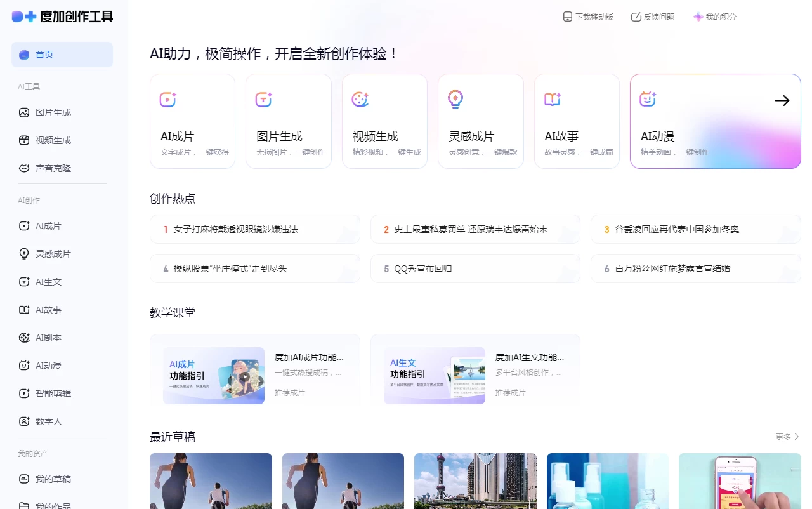The height and width of the screenshot is (509, 812).
Task: Open the AI成片功能指引 tutorial card
Action: click(254, 370)
